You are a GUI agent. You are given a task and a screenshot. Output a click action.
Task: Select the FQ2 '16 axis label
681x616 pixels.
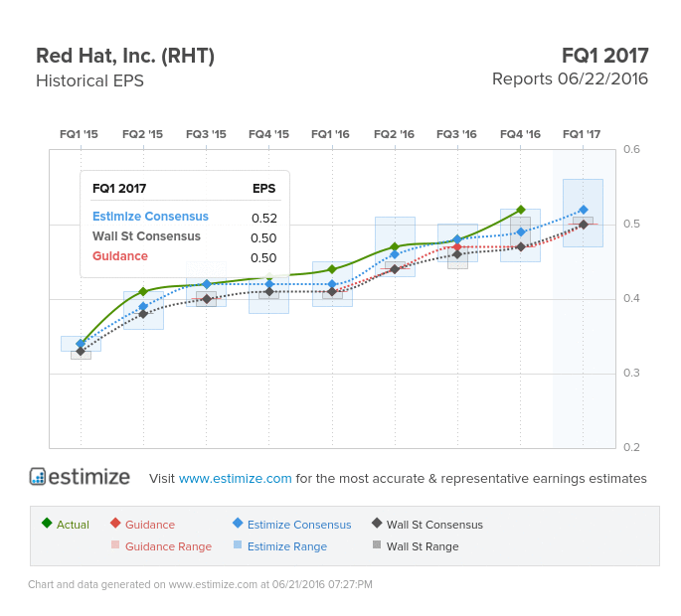click(x=394, y=134)
